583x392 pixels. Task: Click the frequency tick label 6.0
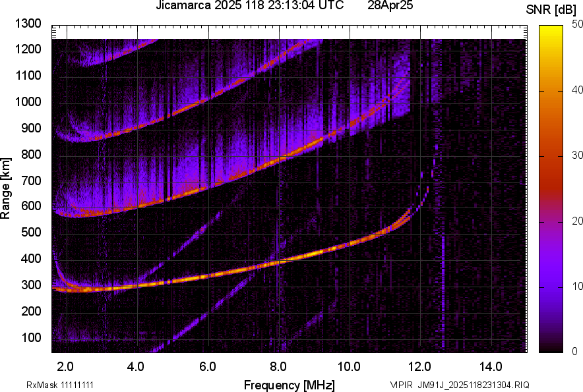click(x=208, y=367)
